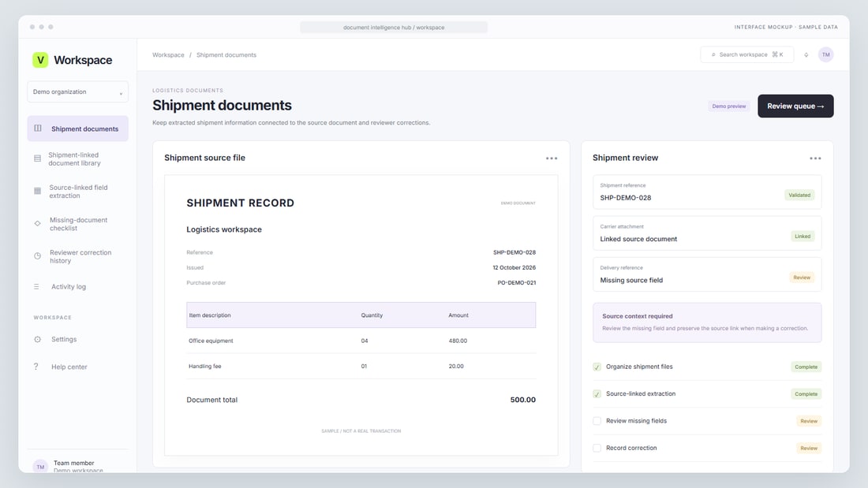Click the Review badge on Delivery reference
Screen dimensions: 868x488
pos(802,278)
